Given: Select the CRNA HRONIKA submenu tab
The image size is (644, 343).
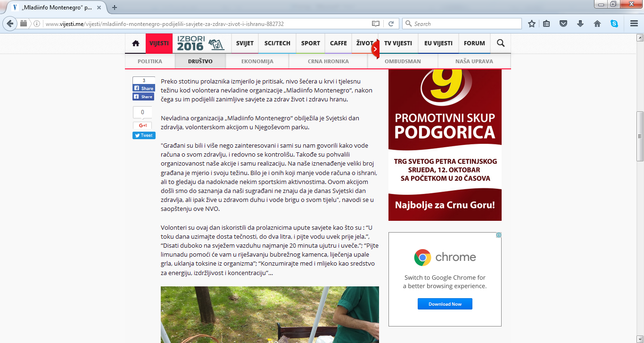Looking at the screenshot, I should (x=328, y=61).
